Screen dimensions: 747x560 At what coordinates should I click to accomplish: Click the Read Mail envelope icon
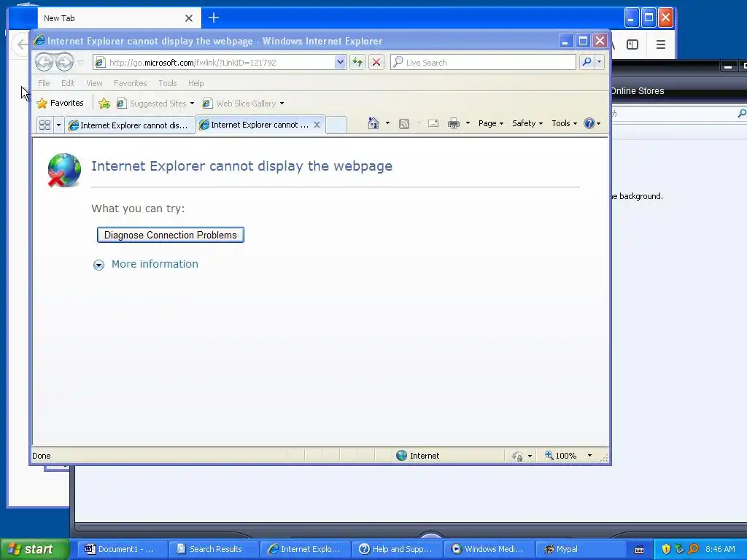coord(433,124)
